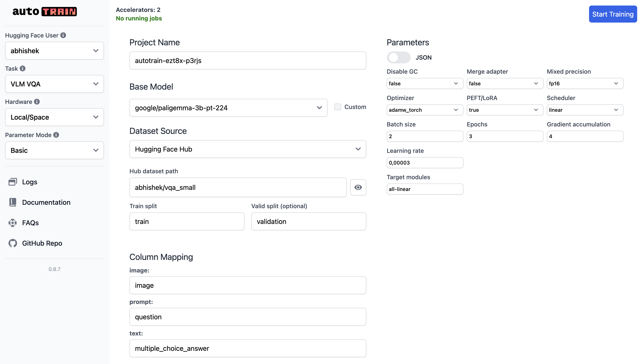Screen dimensions: 644x364
Task: Click the Hardware info icon
Action: (37, 102)
